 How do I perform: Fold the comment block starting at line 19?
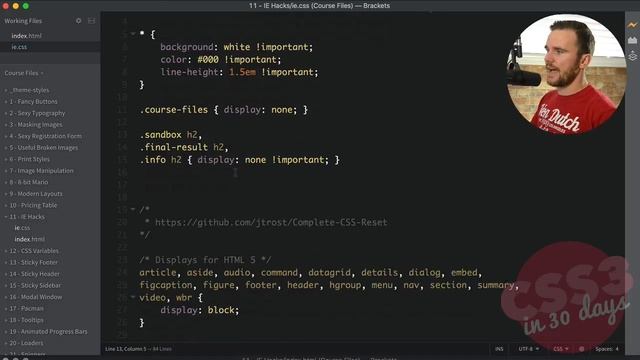pos(133,209)
